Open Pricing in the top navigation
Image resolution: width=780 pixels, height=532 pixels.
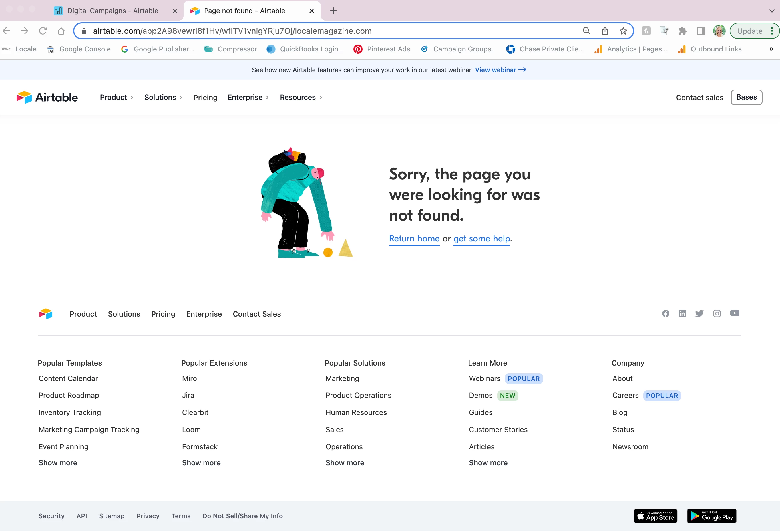click(205, 98)
